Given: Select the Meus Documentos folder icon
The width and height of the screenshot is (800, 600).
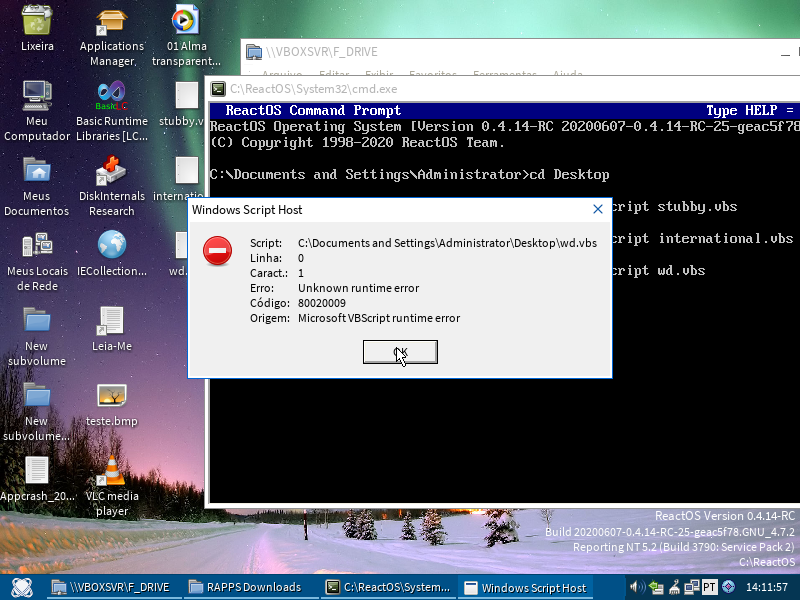Looking at the screenshot, I should tap(37, 170).
